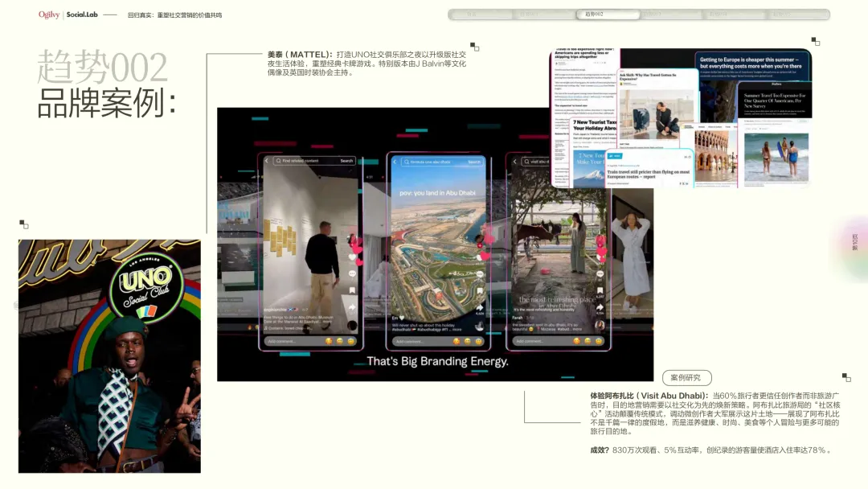Screen dimensions: 868x489
Task: Click the 成效? results line
Action: tap(710, 450)
